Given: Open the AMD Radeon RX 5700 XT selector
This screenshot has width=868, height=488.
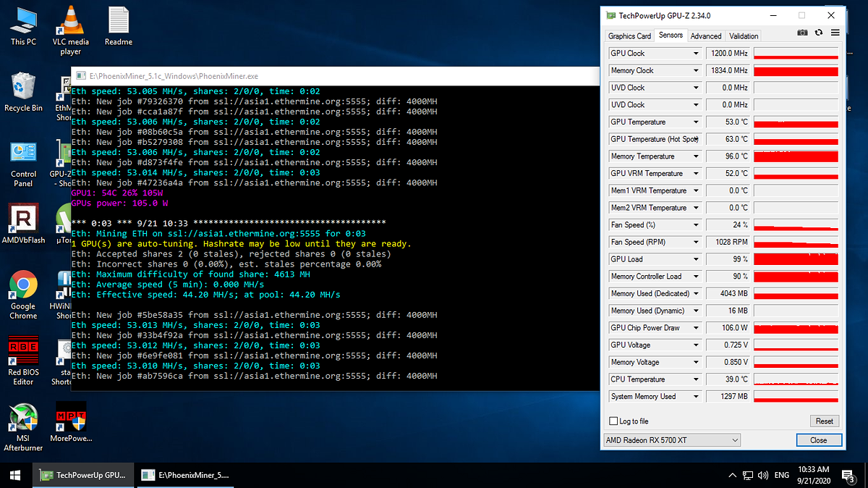Looking at the screenshot, I should pyautogui.click(x=673, y=440).
